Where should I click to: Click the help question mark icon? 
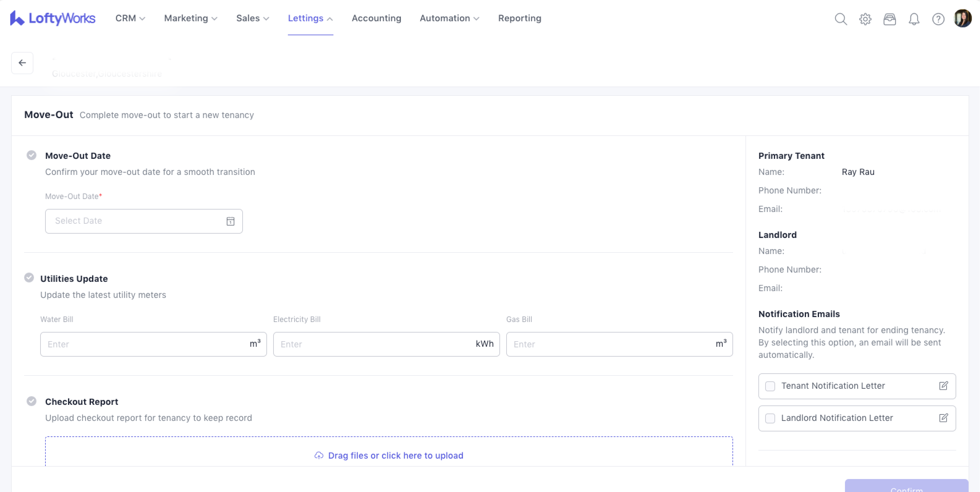point(938,19)
